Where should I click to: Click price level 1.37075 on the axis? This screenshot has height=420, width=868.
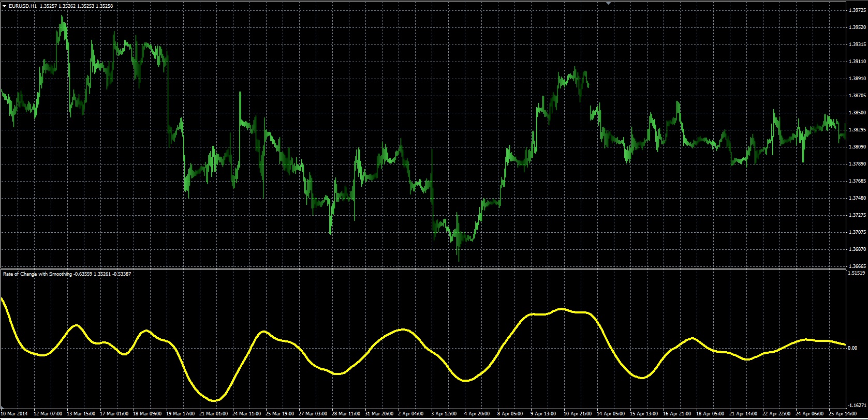tap(857, 232)
